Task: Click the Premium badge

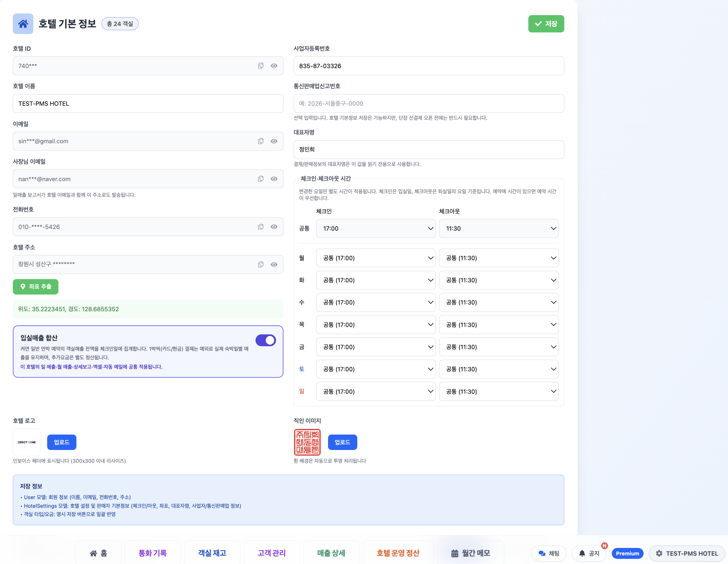Action: pos(627,553)
